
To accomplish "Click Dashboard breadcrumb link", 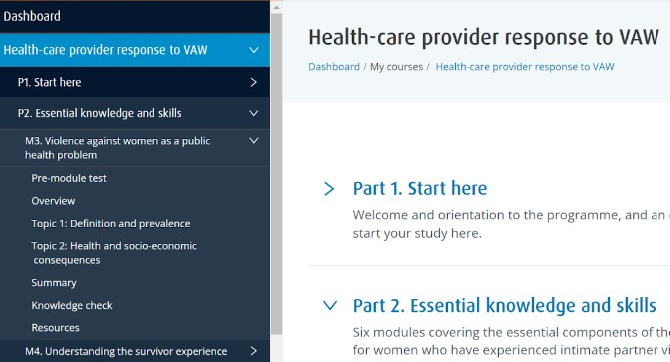I will pos(334,67).
